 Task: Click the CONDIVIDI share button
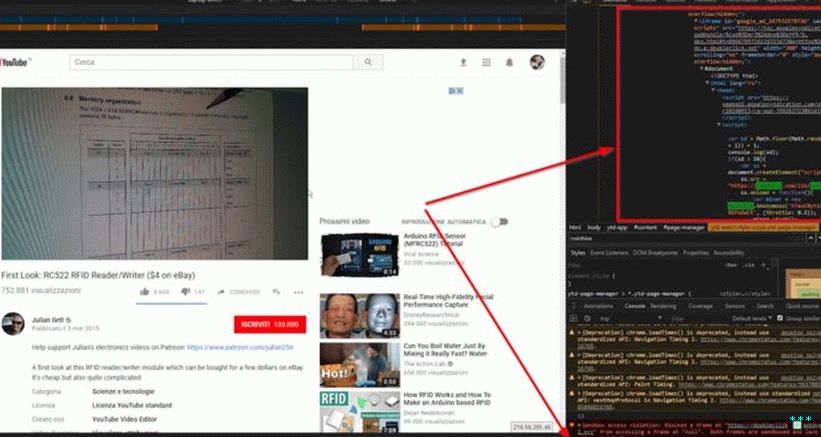click(x=239, y=292)
